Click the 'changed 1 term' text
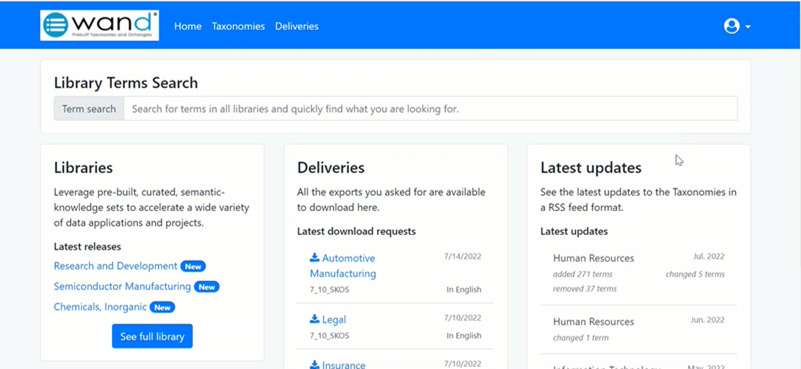This screenshot has width=801, height=369. (x=581, y=338)
